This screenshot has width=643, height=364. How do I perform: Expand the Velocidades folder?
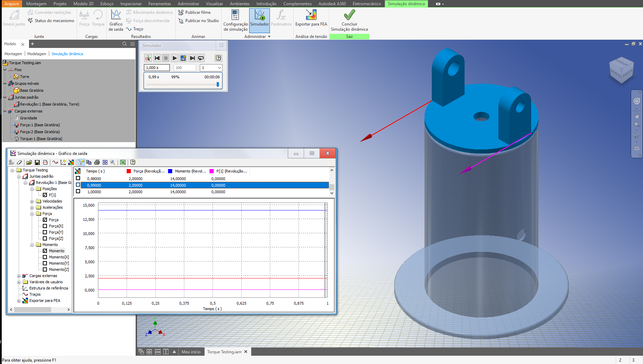(31, 201)
